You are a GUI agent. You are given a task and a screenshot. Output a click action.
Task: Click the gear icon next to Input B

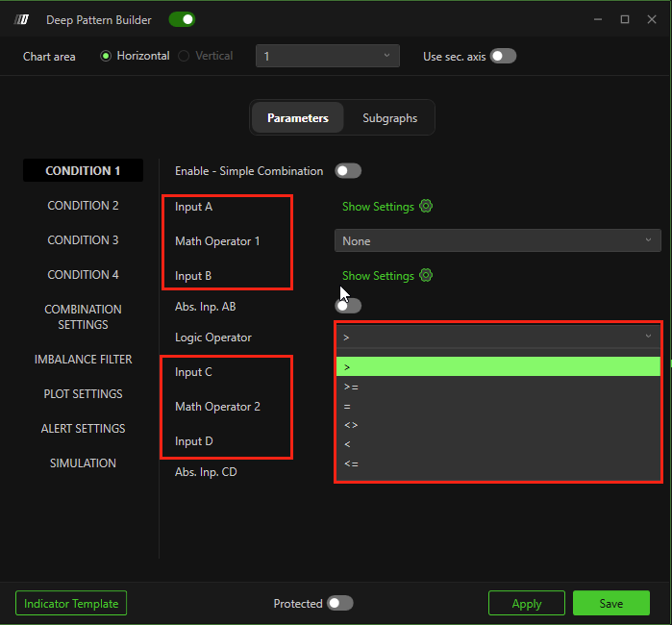click(426, 276)
